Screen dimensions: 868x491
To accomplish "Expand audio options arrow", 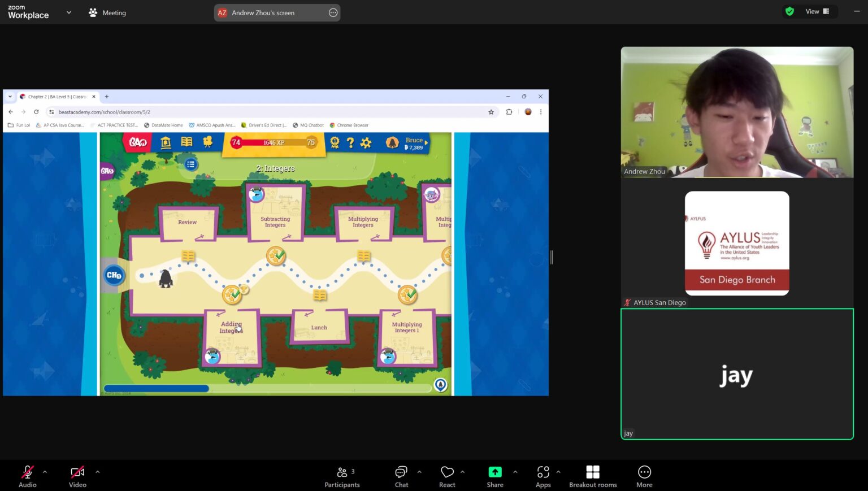I will 45,471.
